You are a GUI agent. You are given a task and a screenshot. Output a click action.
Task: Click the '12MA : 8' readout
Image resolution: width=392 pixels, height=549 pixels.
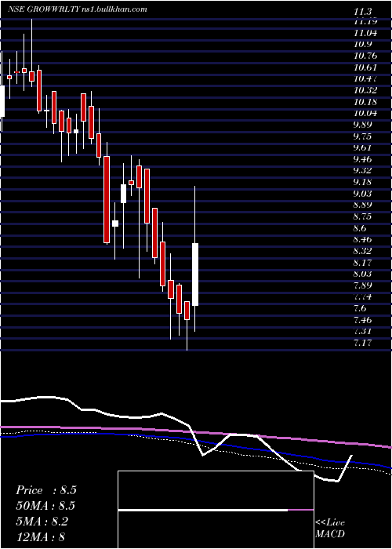(x=41, y=536)
